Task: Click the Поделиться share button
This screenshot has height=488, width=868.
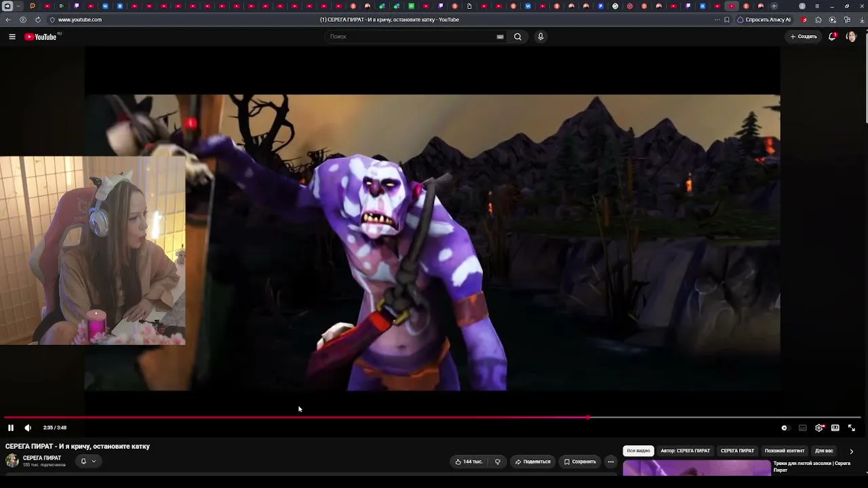Action: click(532, 462)
